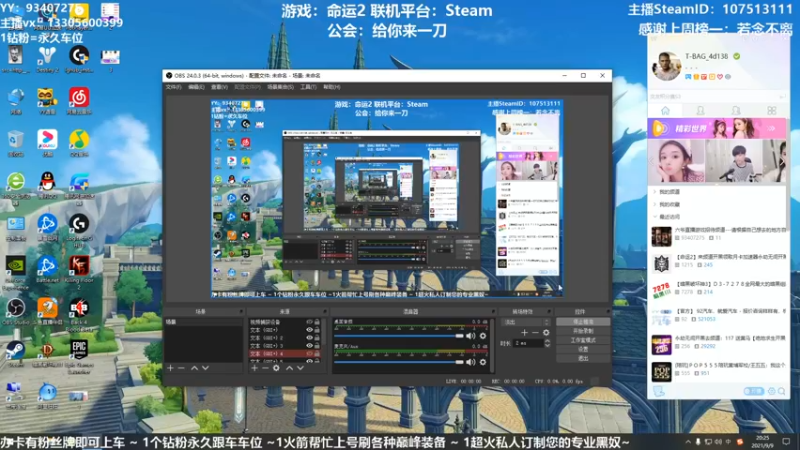Open the QQ penguin desktop icon
This screenshot has height=450, width=800.
(47, 185)
